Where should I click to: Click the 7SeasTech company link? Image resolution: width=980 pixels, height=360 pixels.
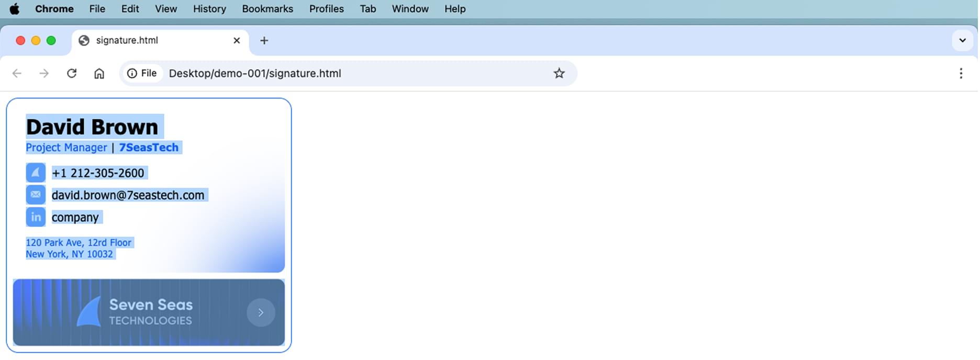[149, 148]
